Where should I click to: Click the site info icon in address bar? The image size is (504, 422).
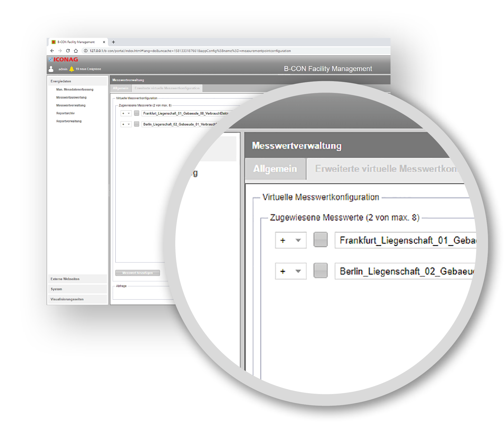86,51
